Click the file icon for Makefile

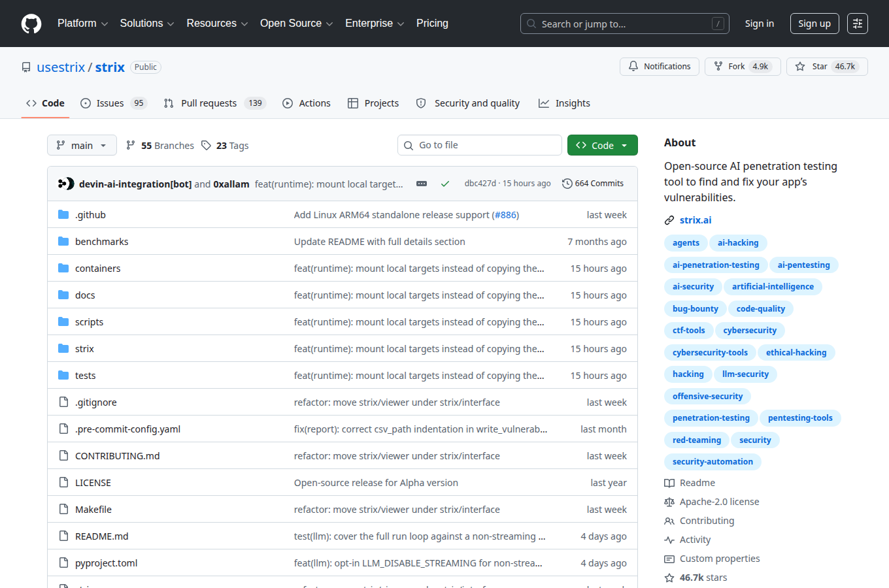[x=63, y=509]
